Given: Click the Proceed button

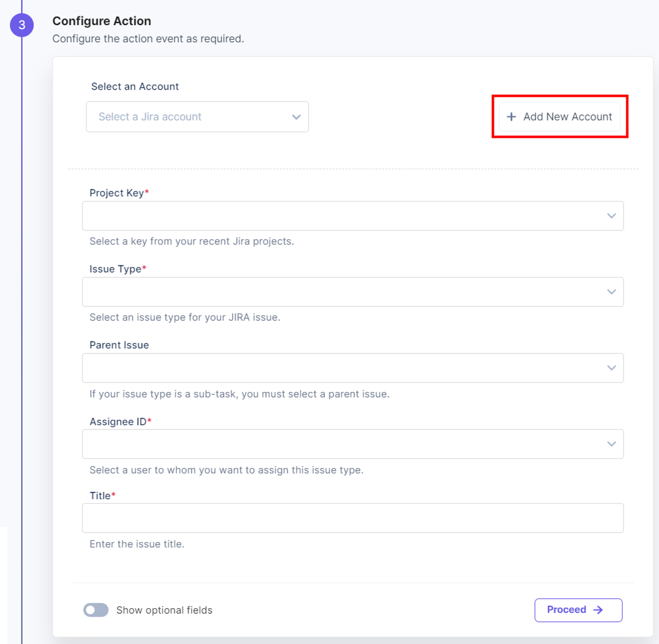Looking at the screenshot, I should (x=578, y=610).
